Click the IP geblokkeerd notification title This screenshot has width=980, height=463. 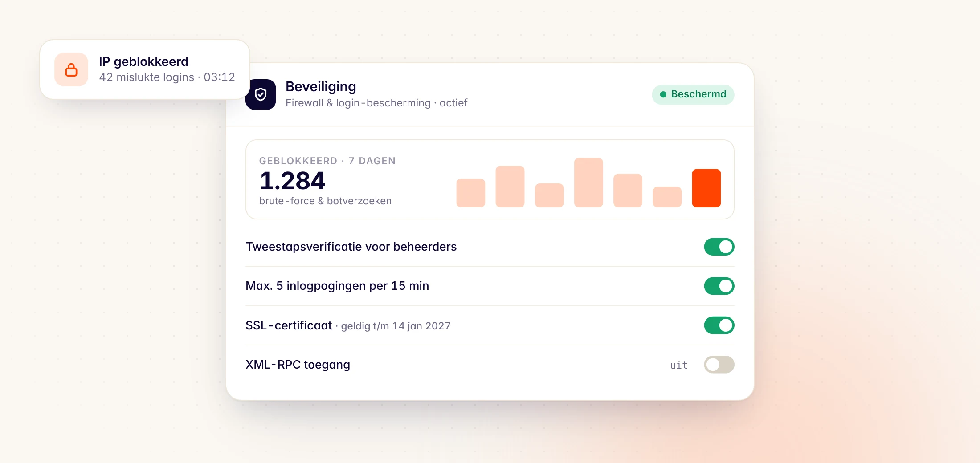[143, 61]
